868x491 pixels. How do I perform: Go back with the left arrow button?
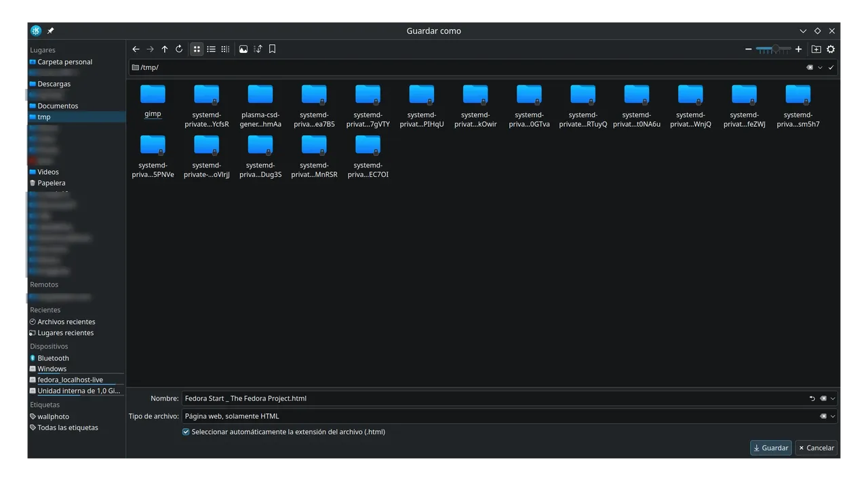point(136,50)
